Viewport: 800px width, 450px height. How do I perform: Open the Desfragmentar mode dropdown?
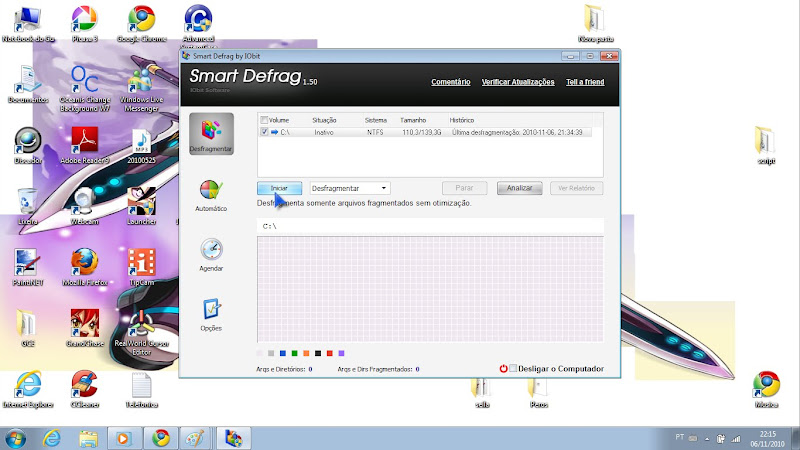pyautogui.click(x=349, y=188)
